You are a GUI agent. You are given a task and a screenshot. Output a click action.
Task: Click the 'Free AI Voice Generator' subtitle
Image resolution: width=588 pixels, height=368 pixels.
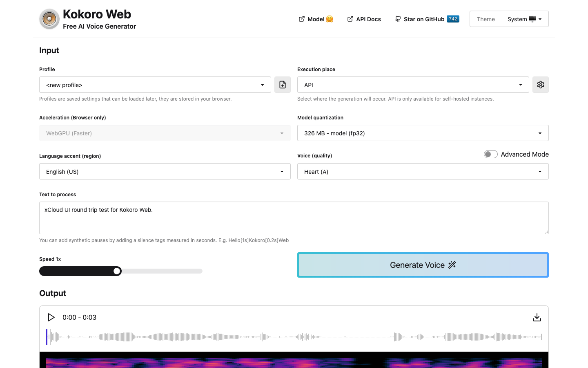point(99,26)
